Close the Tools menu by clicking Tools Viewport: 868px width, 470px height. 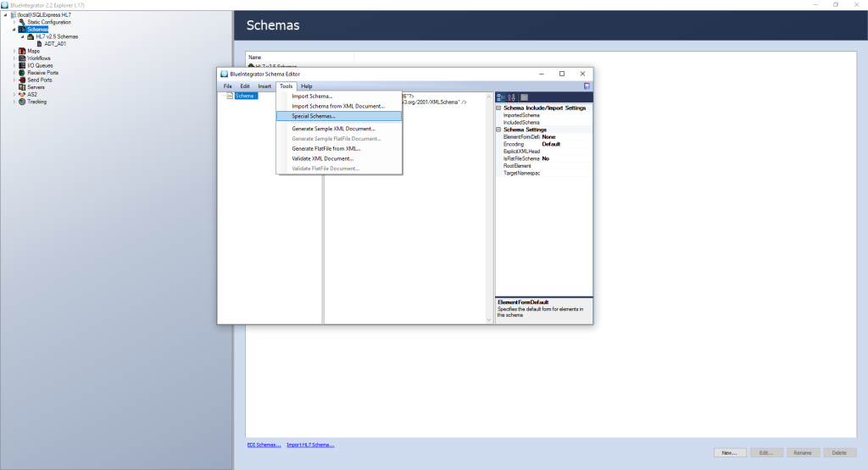pos(287,86)
